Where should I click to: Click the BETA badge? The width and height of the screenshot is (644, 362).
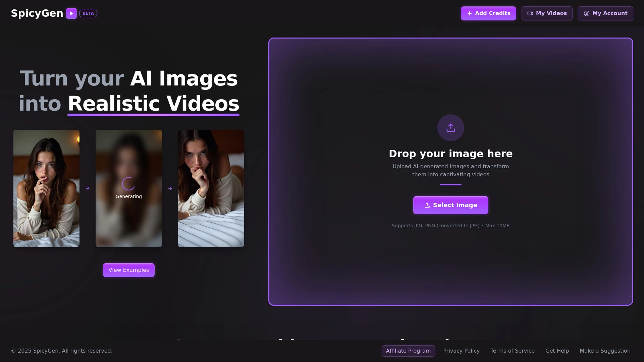(88, 13)
